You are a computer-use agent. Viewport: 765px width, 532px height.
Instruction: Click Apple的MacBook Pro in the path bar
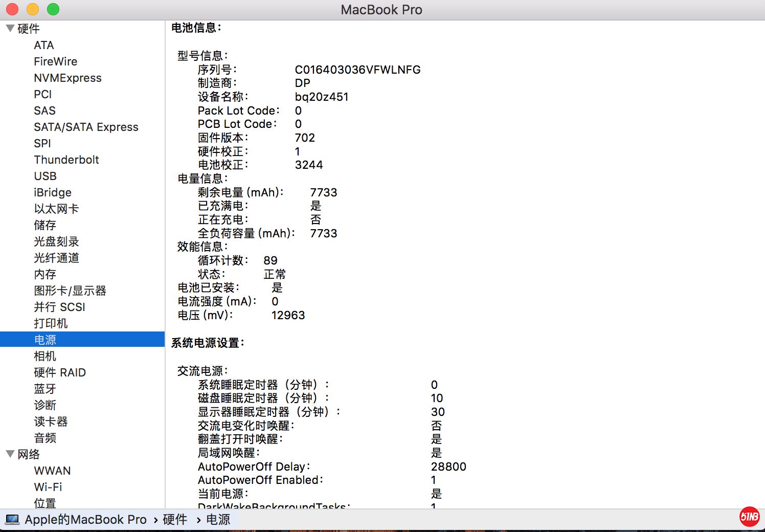86,520
